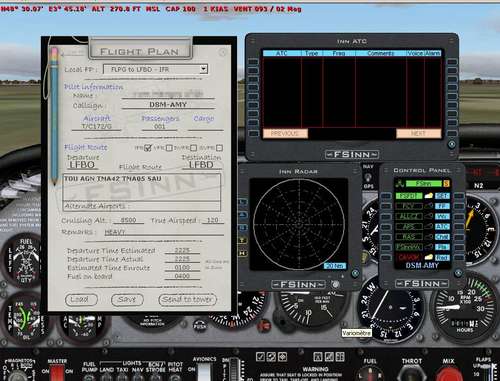Click the Freq column header
Image resolution: width=500 pixels, height=381 pixels.
click(x=339, y=53)
